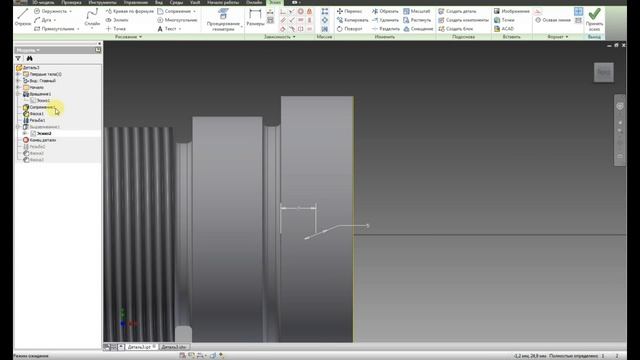The image size is (640, 360).
Task: Open the Проверка ribbon tab
Action: (71, 2)
